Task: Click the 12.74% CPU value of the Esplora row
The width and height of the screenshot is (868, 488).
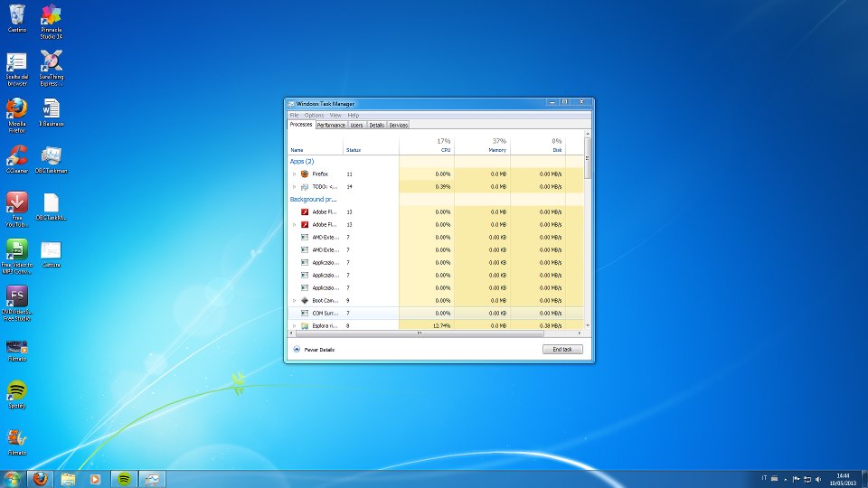Action: (x=441, y=326)
